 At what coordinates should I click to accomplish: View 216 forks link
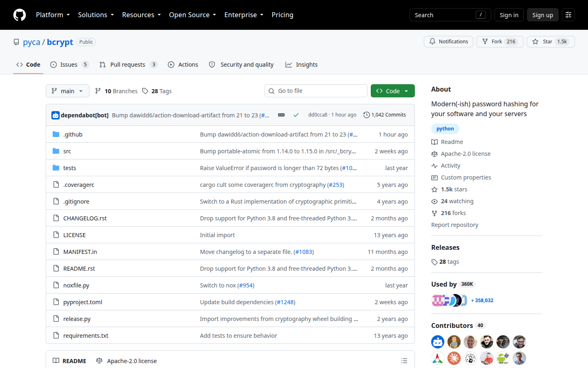point(448,213)
